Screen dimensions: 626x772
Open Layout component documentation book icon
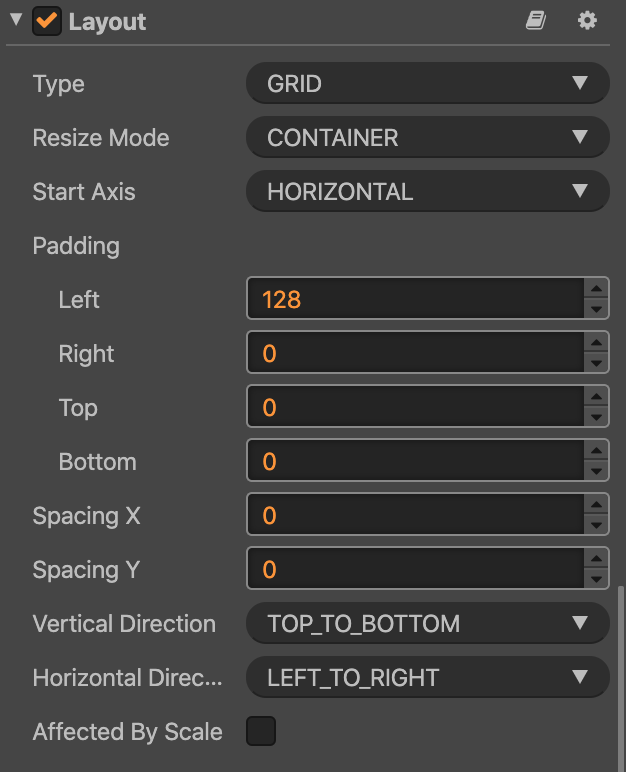pos(536,21)
